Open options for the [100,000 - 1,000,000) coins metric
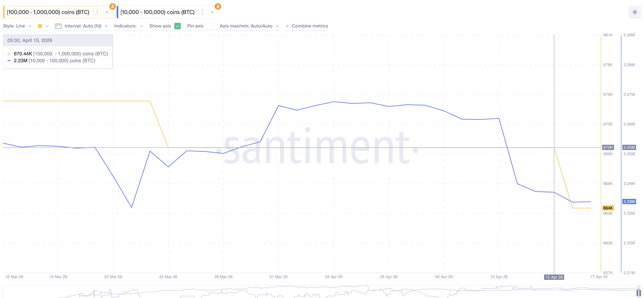The image size is (644, 298). click(97, 12)
